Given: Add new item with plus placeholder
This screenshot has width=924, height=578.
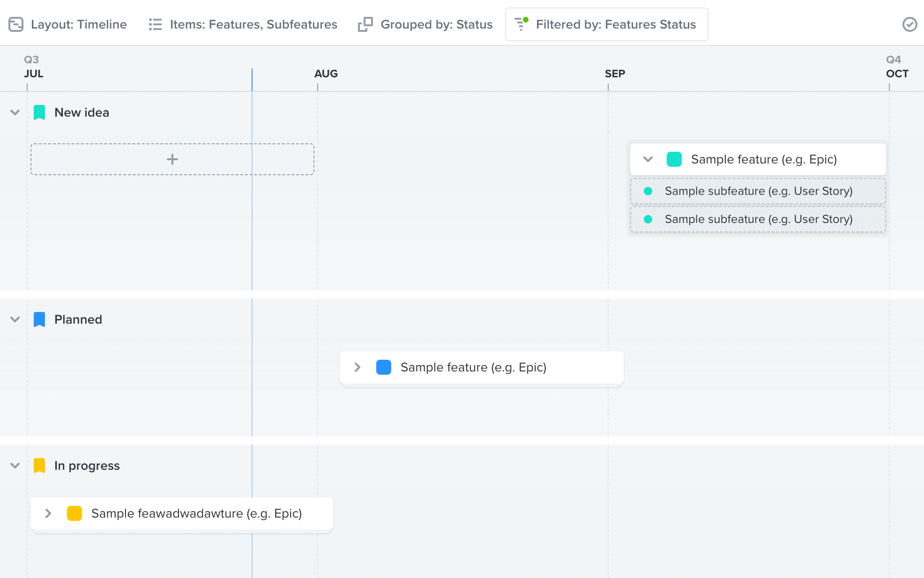Looking at the screenshot, I should click(x=172, y=159).
